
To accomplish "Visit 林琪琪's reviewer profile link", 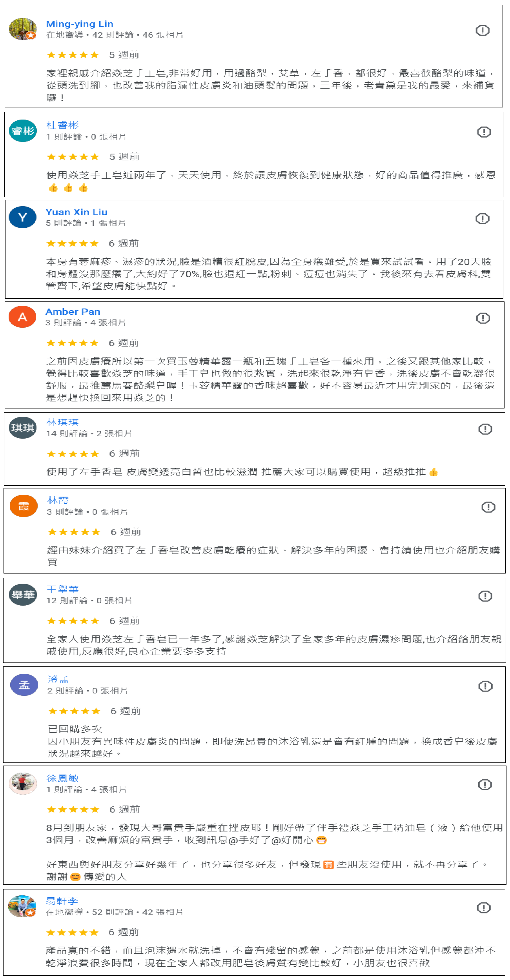I will (x=62, y=422).
